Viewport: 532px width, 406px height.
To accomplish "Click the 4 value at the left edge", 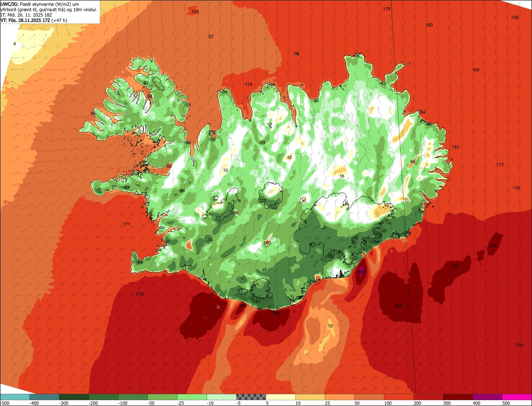I will 15,44.
